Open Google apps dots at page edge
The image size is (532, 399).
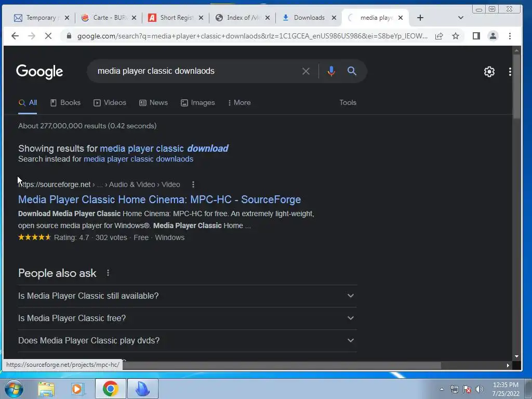[x=510, y=72]
